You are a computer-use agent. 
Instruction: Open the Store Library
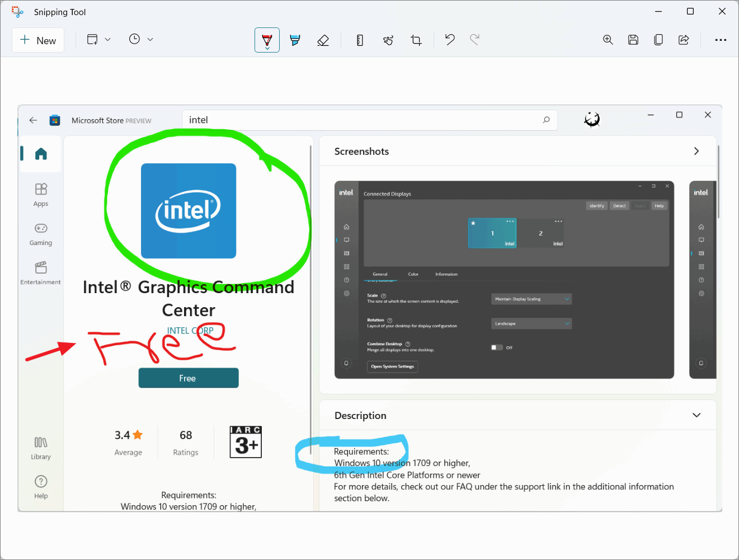pyautogui.click(x=41, y=448)
